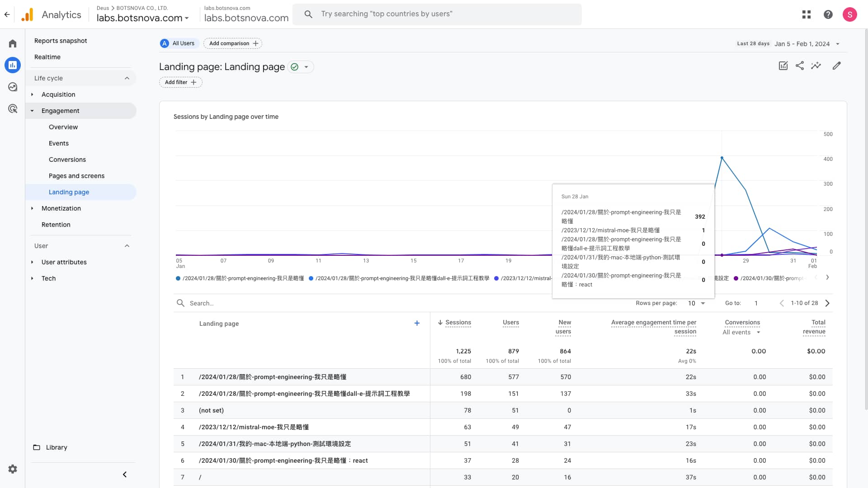
Task: Open Pages and screens report
Action: click(x=76, y=176)
